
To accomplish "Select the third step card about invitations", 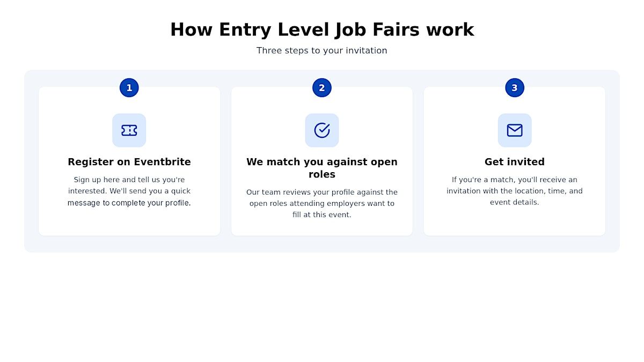I will coord(515,161).
